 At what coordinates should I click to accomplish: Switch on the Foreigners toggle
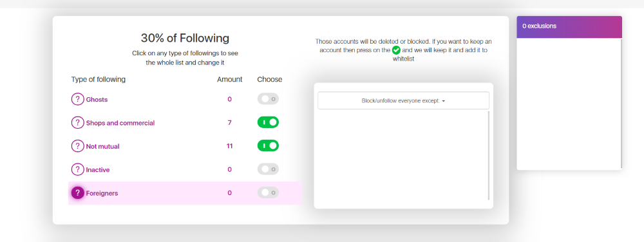(268, 192)
